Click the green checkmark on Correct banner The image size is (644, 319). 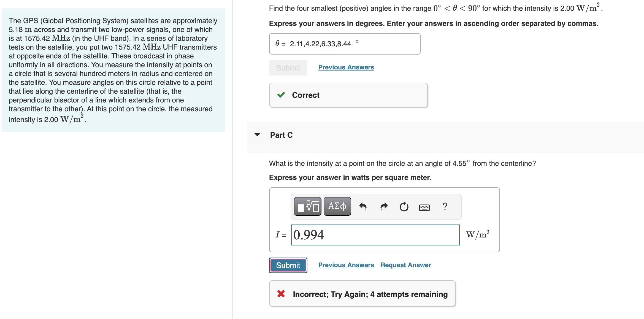point(281,95)
